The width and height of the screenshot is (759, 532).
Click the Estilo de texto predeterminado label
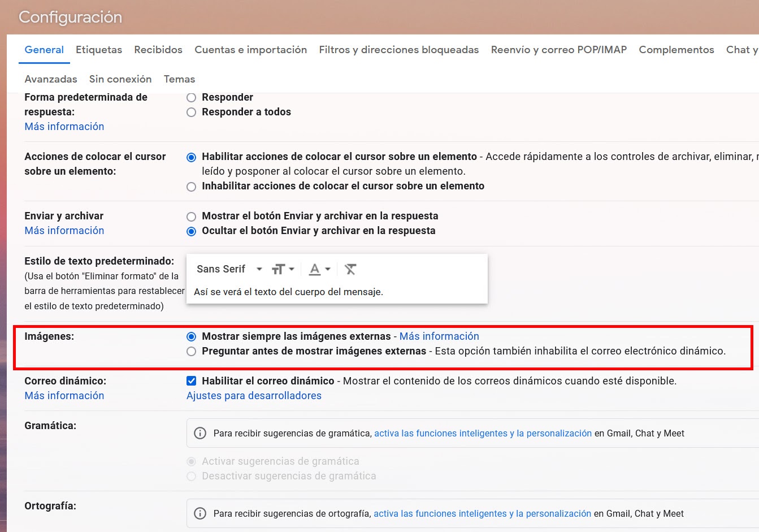point(99,261)
